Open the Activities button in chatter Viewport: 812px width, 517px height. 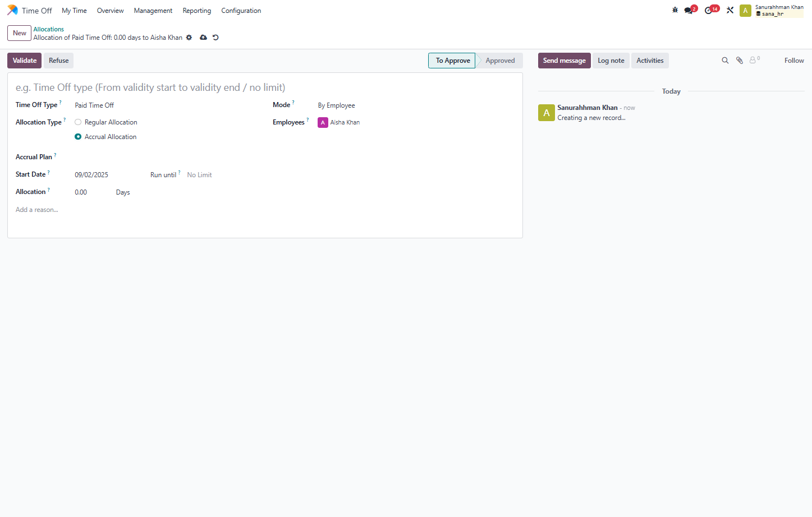point(650,61)
